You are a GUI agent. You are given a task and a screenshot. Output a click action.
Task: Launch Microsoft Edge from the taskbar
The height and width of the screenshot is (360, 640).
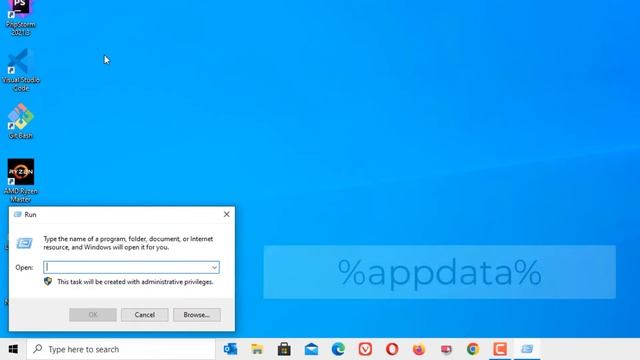(338, 349)
